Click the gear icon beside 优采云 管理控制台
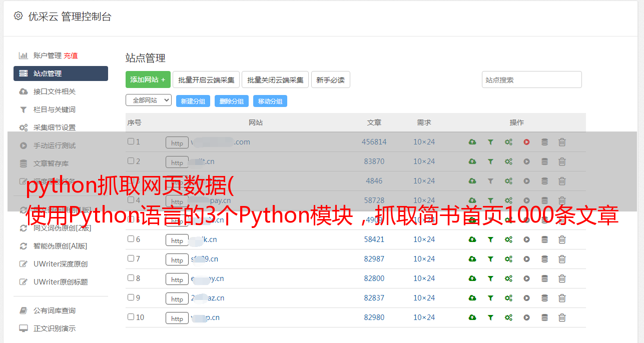Viewport: 644px width, 343px height. coord(18,16)
